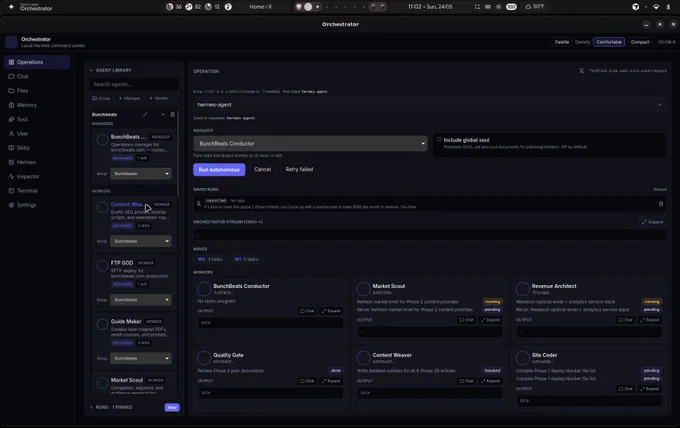Select wave W0 with 3 tasks
Viewport: 680px width, 428px height.
210,259
